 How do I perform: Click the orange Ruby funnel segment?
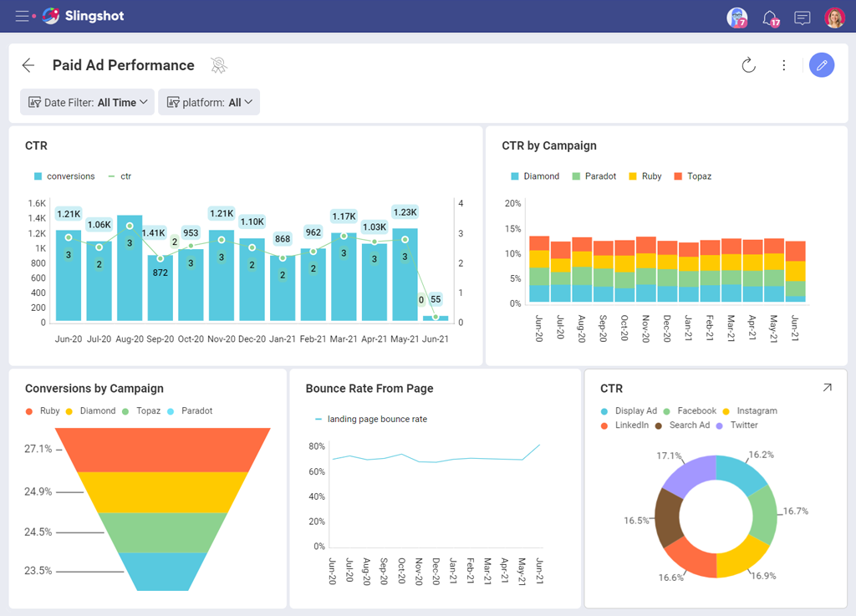[163, 449]
